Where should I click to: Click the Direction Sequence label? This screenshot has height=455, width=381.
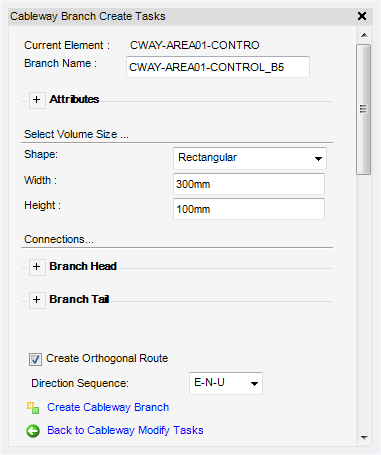pos(80,383)
